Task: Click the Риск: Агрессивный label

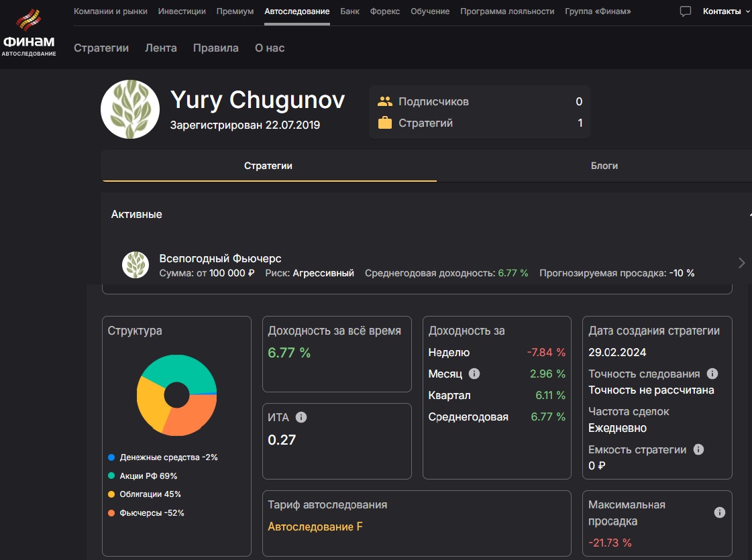Action: click(x=309, y=273)
